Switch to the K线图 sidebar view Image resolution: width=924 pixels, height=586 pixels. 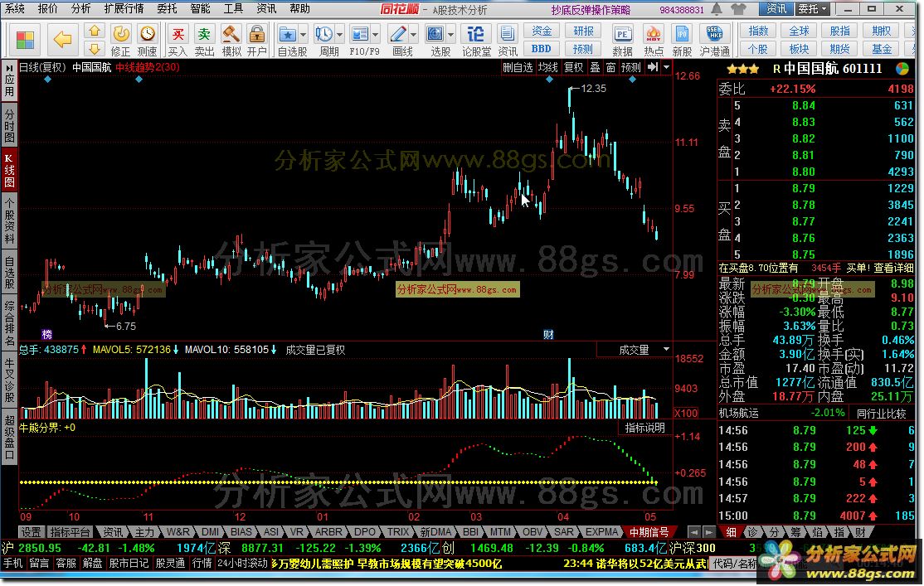point(9,170)
